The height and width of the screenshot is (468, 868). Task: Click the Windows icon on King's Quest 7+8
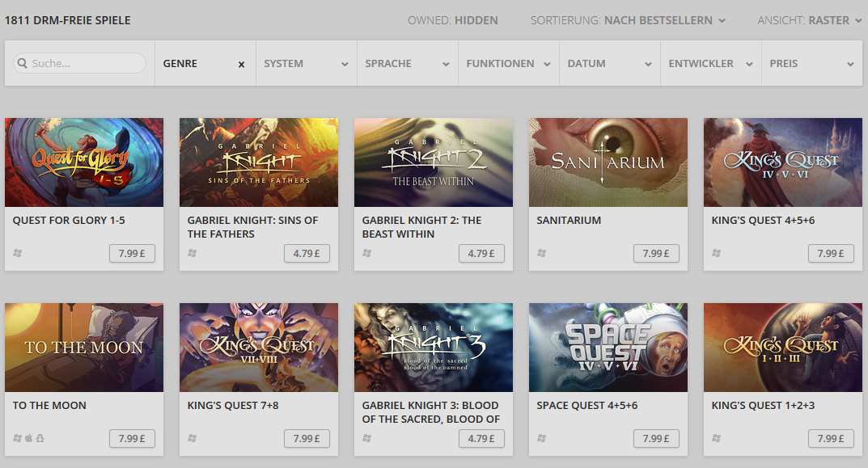pyautogui.click(x=192, y=438)
